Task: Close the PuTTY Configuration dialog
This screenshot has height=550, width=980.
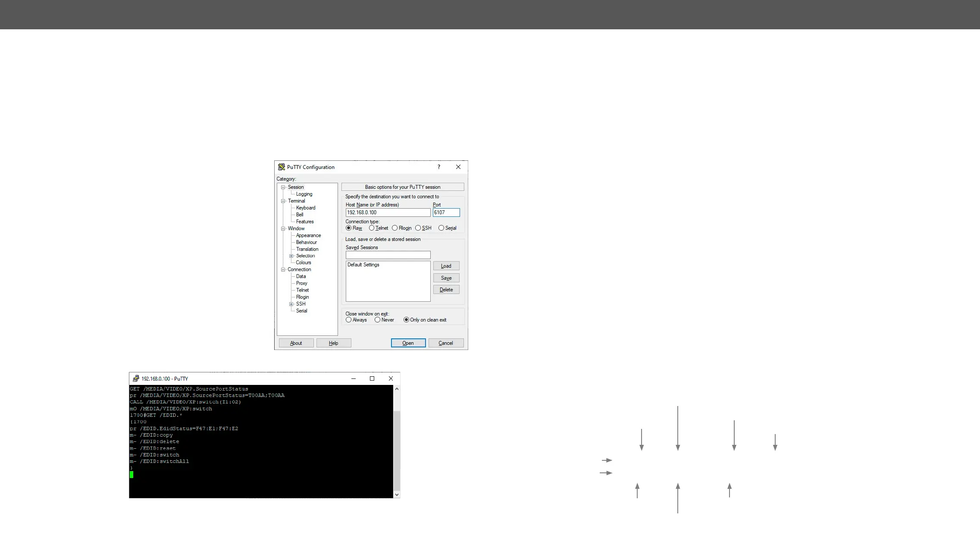Action: (x=458, y=167)
